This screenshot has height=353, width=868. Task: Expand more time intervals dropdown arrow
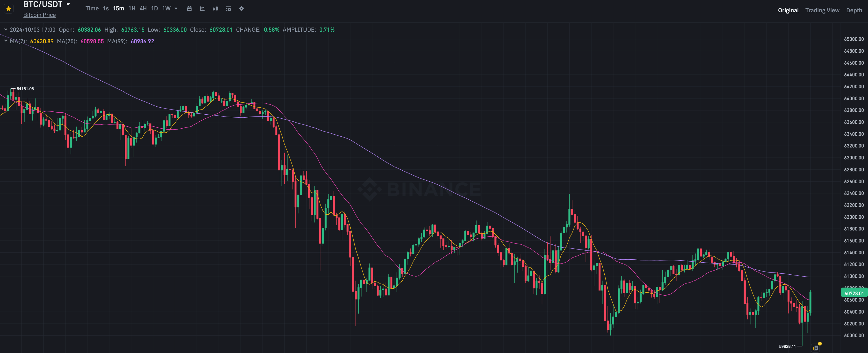[176, 9]
